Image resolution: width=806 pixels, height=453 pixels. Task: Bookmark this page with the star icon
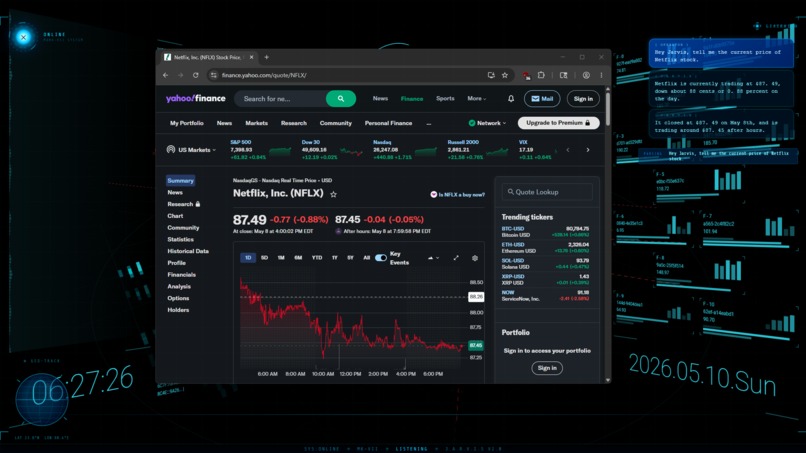pyautogui.click(x=505, y=75)
